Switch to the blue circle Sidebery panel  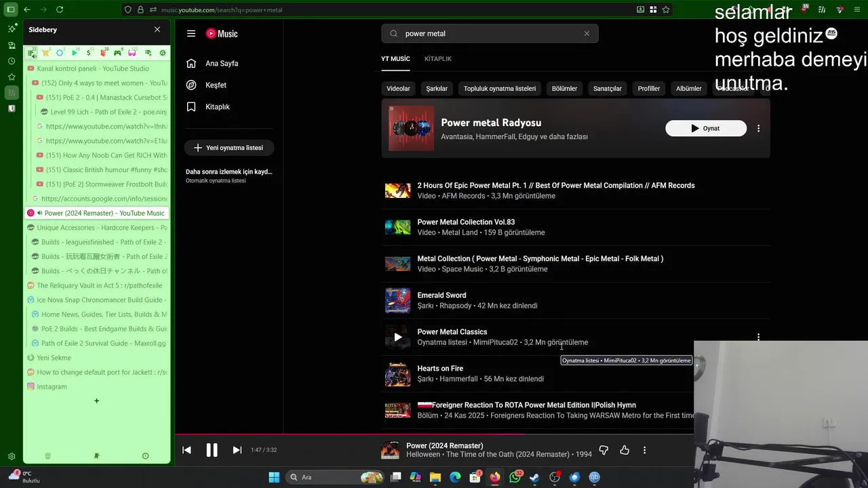click(x=60, y=53)
